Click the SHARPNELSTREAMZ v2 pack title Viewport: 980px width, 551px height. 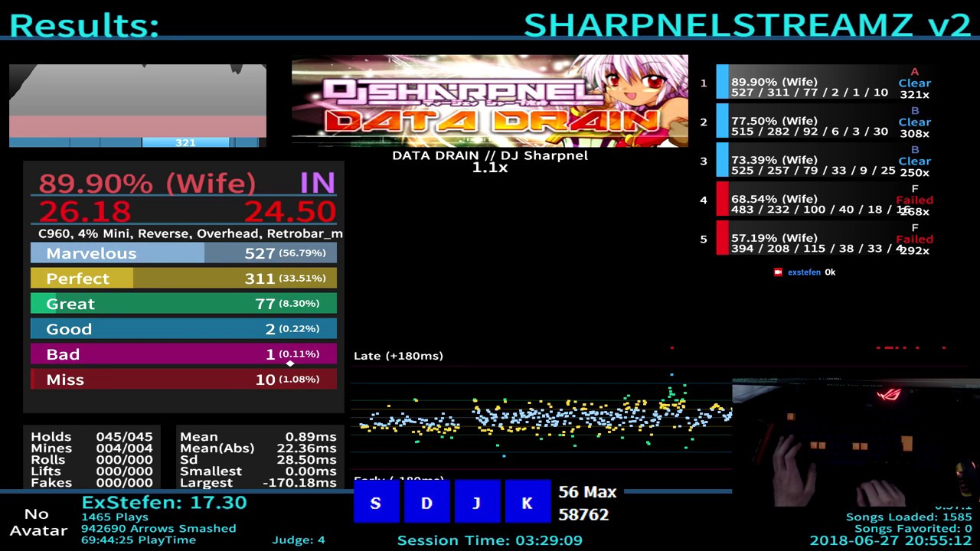point(747,25)
